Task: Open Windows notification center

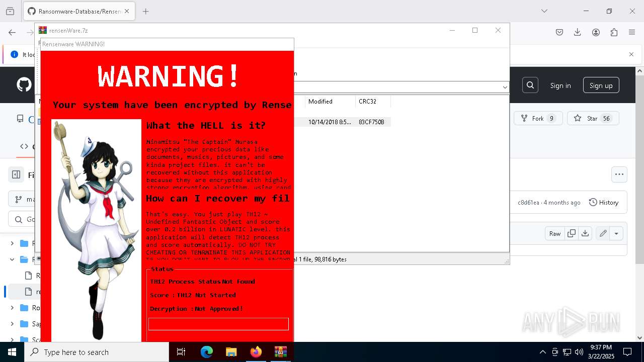Action: click(627, 352)
